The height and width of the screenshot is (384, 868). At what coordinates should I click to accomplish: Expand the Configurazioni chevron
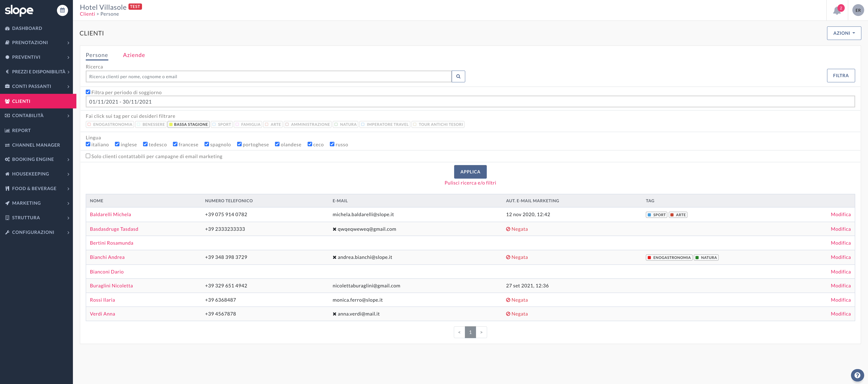tap(68, 233)
